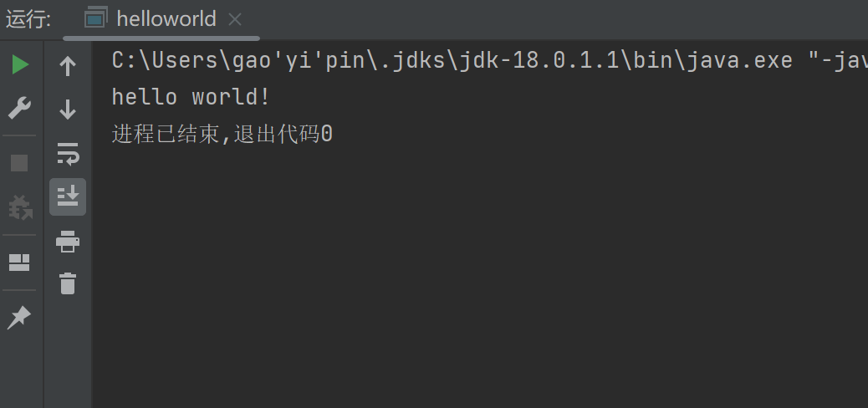This screenshot has width=868, height=408.
Task: Click the 进程已结束,退出代码0 line
Action: coord(222,134)
